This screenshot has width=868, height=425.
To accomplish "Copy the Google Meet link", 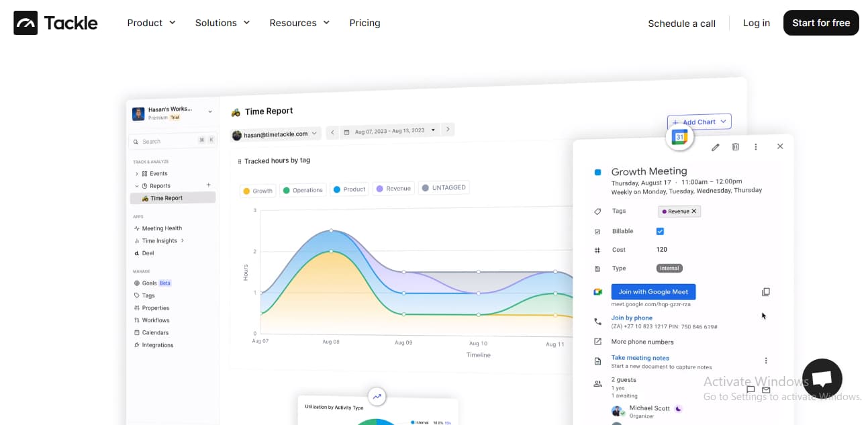I will [766, 292].
